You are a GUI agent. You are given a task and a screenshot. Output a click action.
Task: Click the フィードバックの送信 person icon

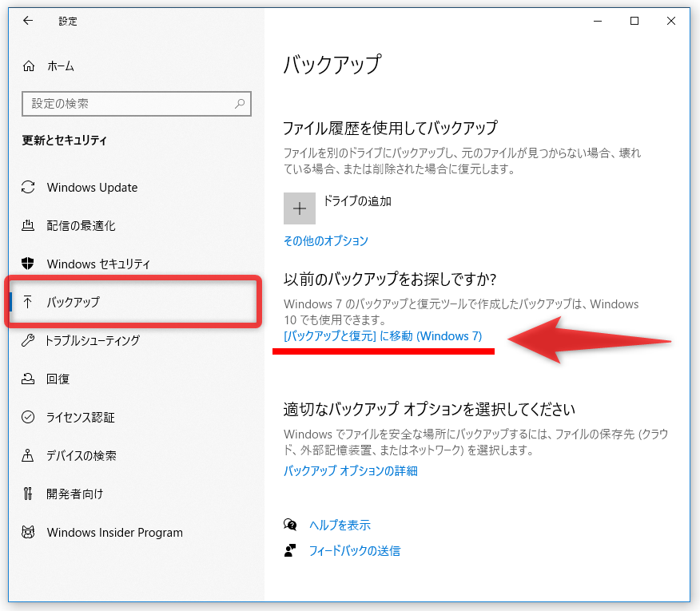290,550
